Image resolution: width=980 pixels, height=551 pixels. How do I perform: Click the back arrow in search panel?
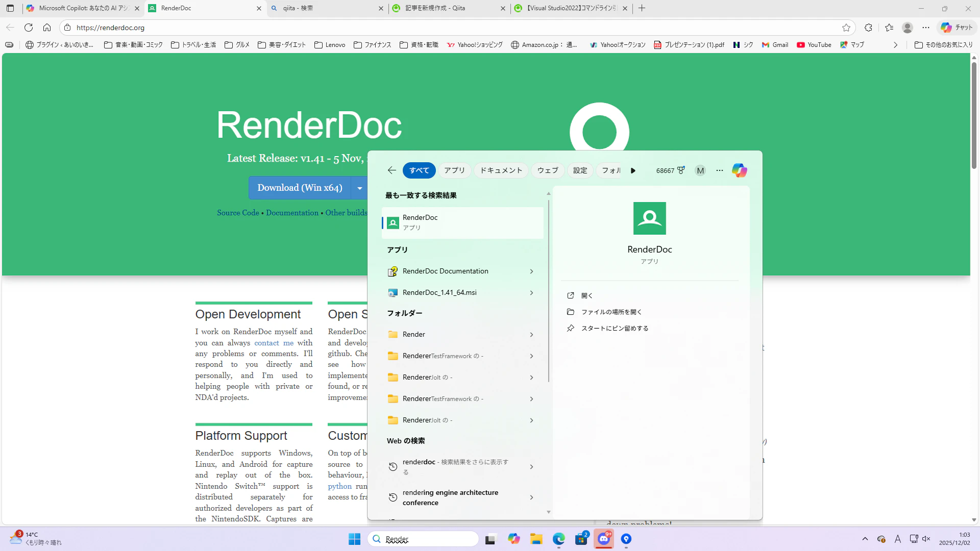click(391, 170)
